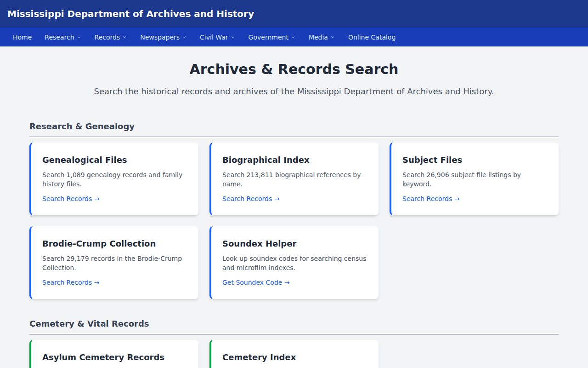Expand the Records dropdown menu

(x=110, y=37)
